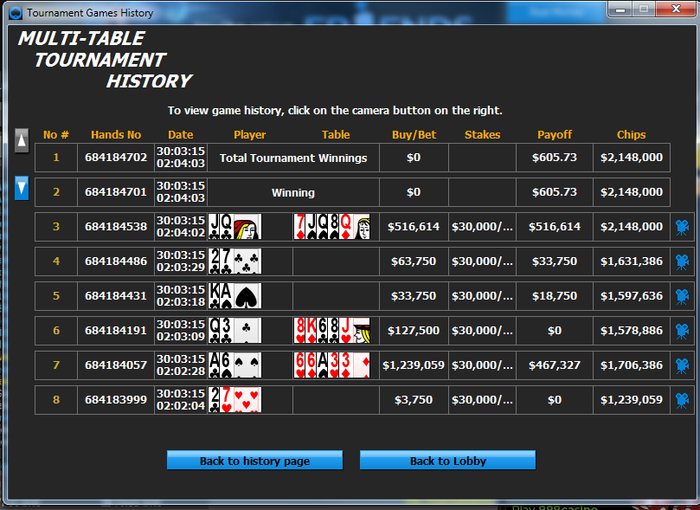This screenshot has height=510, width=700.
Task: Click the 'Payoff' column header
Action: [554, 135]
